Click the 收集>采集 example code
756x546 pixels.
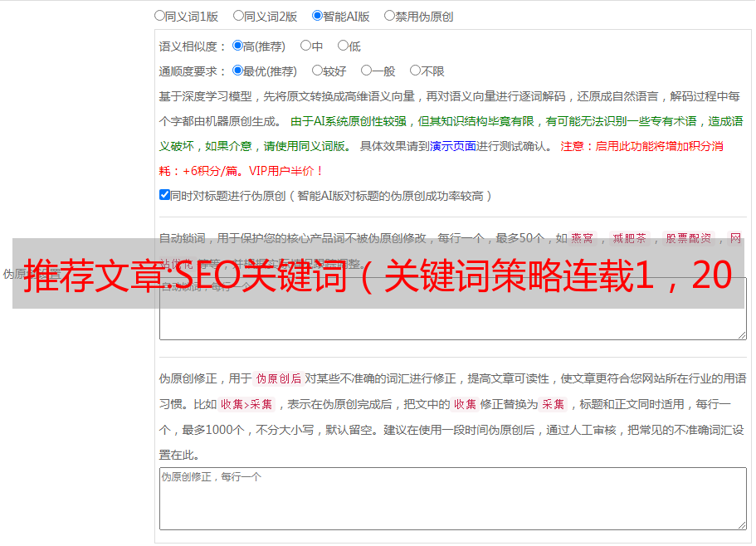coord(246,404)
